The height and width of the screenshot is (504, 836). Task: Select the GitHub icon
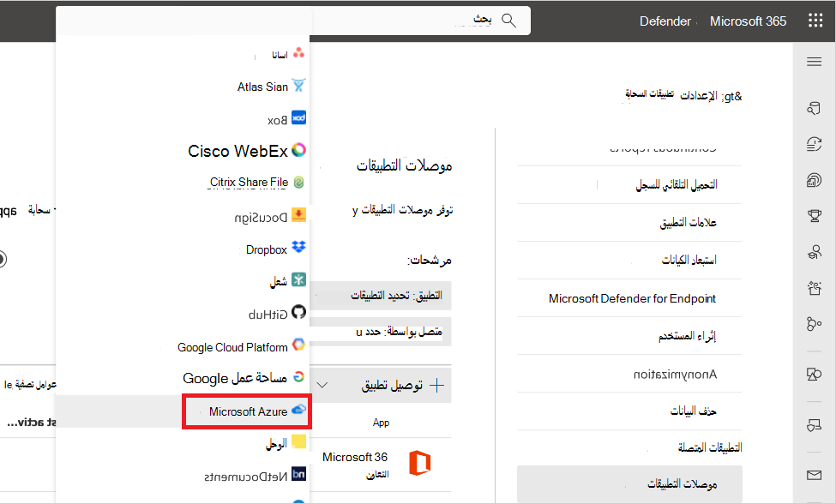[x=298, y=312]
